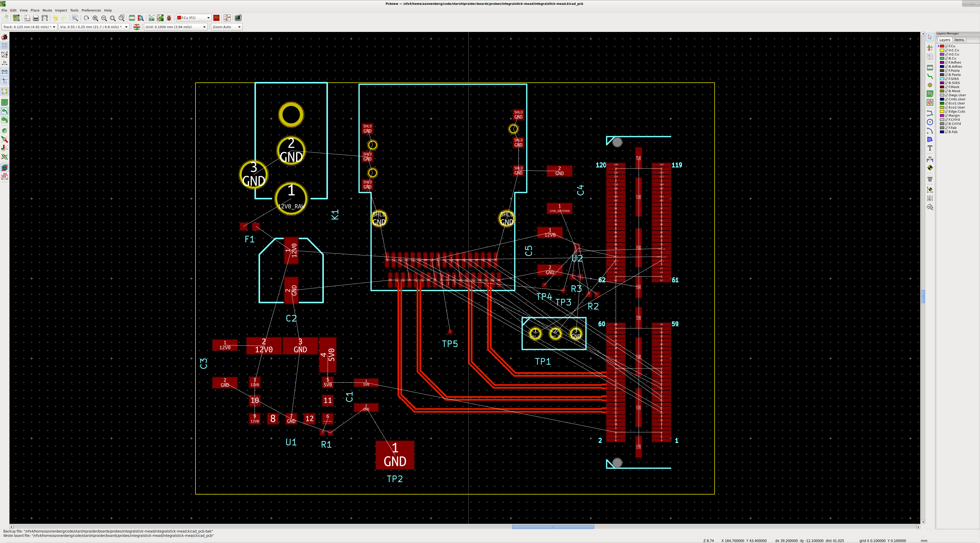
Task: Select the Add Footprints tool
Action: pyautogui.click(x=930, y=67)
